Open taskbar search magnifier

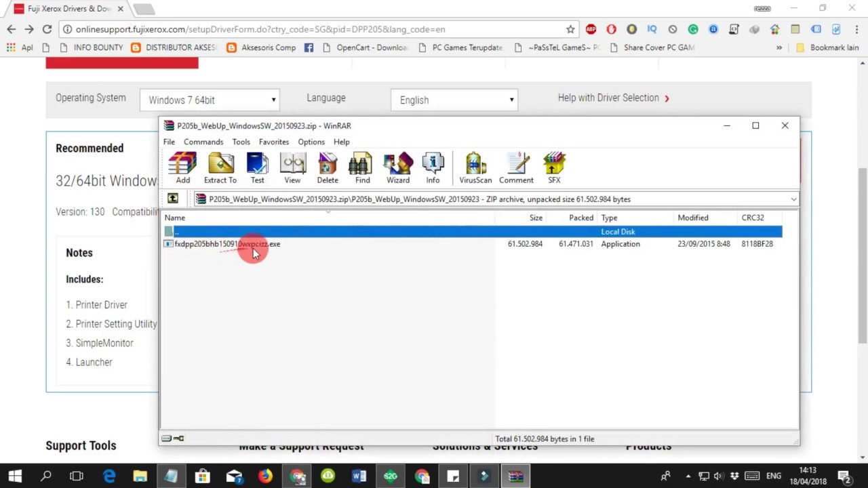point(45,476)
